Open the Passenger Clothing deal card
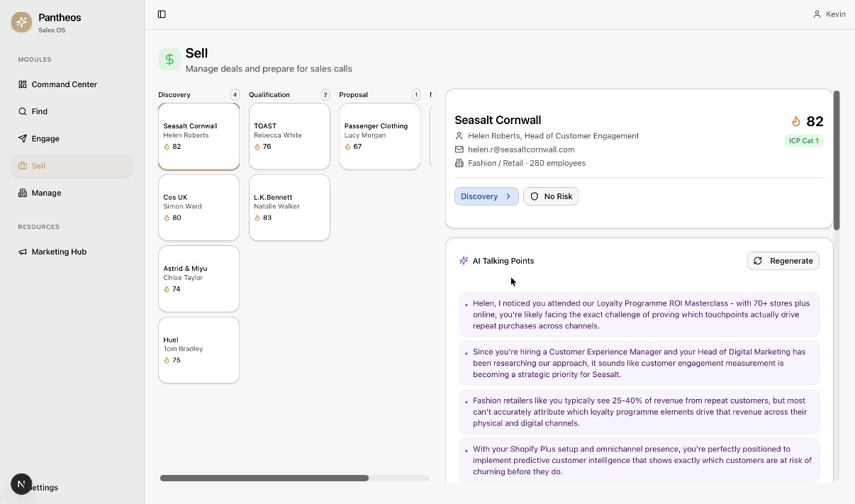 coord(379,136)
